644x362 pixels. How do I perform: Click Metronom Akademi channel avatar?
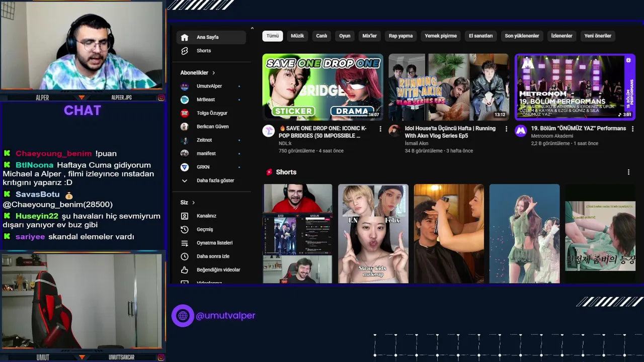pyautogui.click(x=521, y=131)
